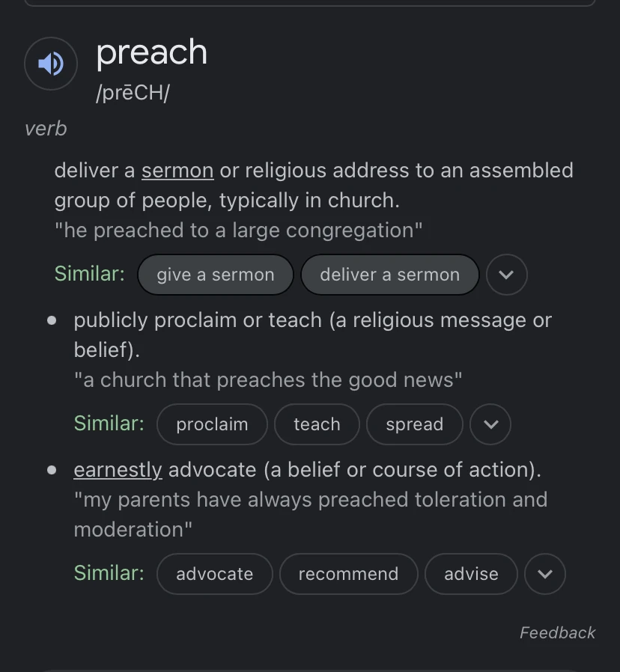This screenshot has height=672, width=620.
Task: Click the example sentence about a large congregation
Action: pos(238,230)
